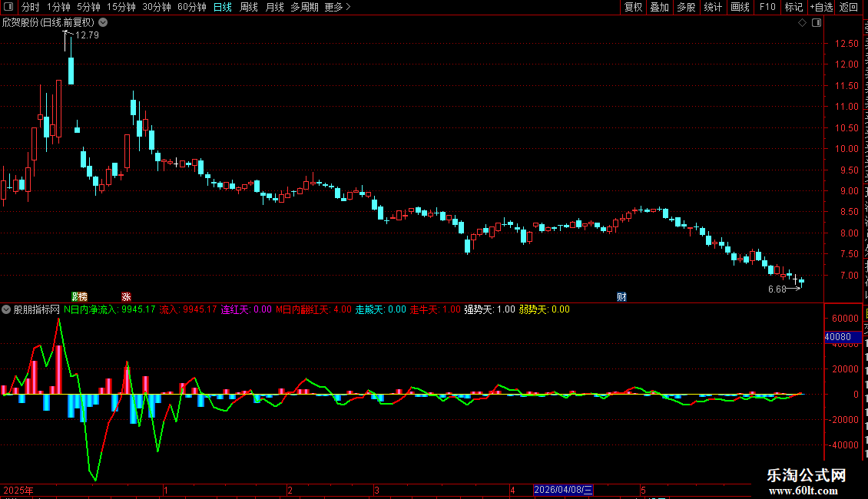The height and width of the screenshot is (499, 868).
Task: Click the 流入: 9945.17 readout
Action: click(187, 309)
